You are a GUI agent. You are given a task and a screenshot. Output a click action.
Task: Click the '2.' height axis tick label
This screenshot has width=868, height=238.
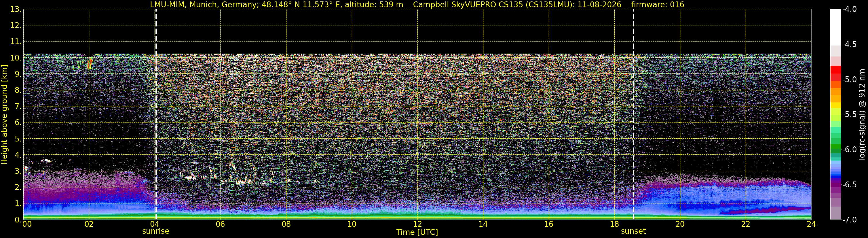[18, 187]
